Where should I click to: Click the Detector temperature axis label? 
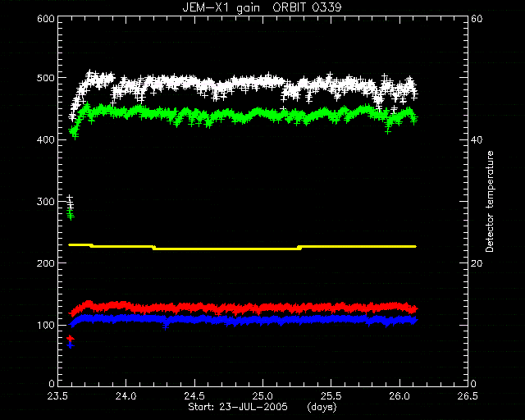[490, 201]
